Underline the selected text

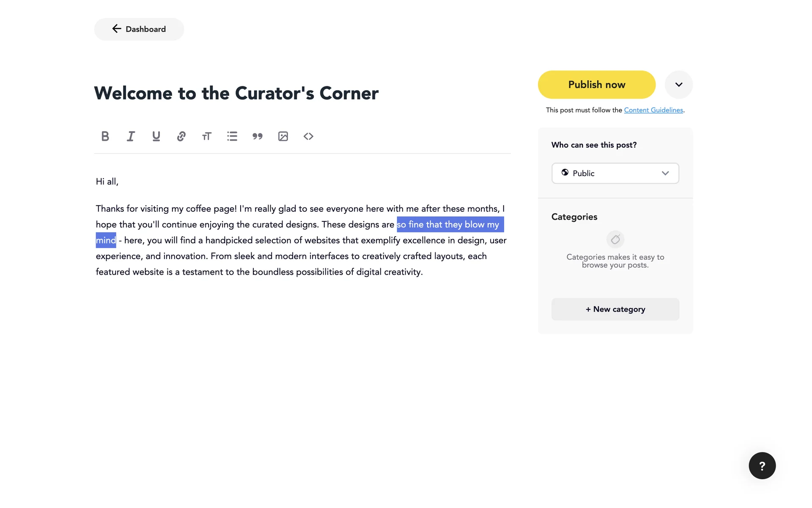pyautogui.click(x=156, y=136)
